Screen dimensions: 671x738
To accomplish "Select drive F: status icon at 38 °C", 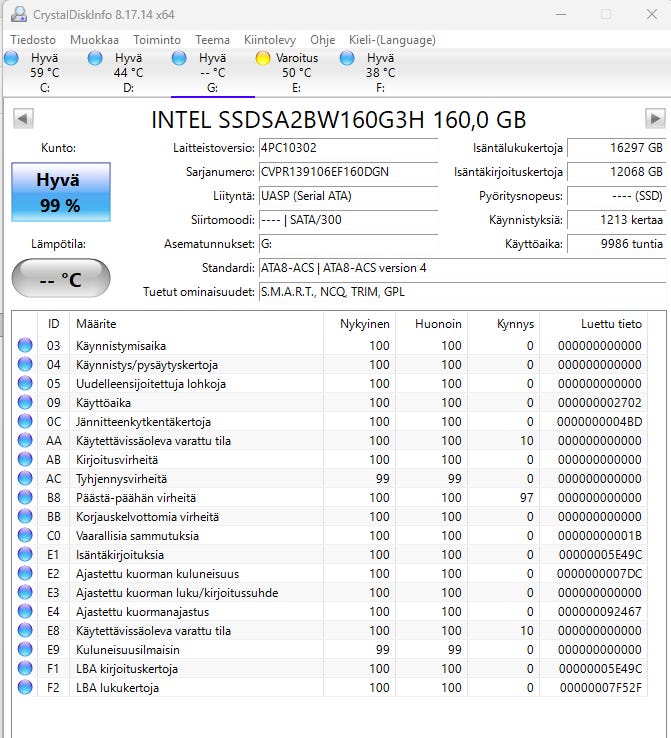I will pyautogui.click(x=347, y=59).
